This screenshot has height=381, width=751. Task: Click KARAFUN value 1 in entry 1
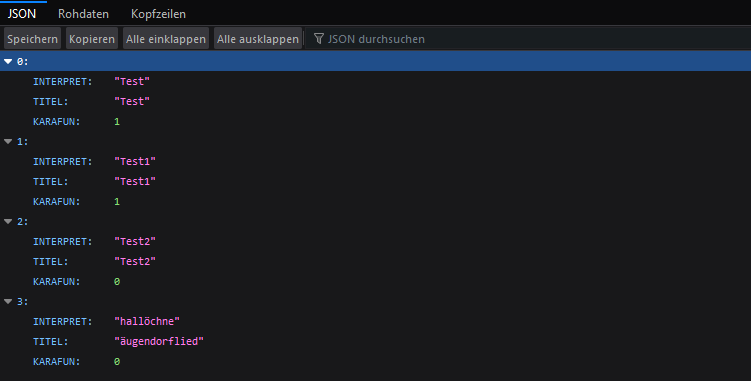pyautogui.click(x=117, y=202)
